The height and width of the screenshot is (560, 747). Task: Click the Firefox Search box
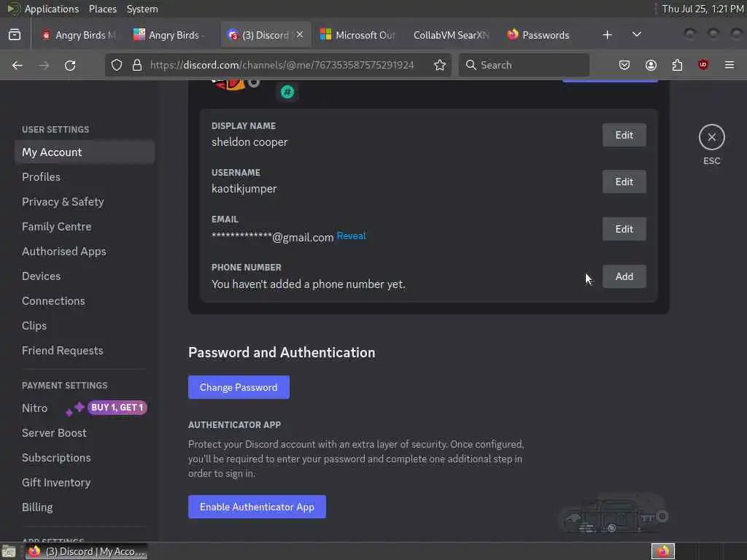[524, 65]
